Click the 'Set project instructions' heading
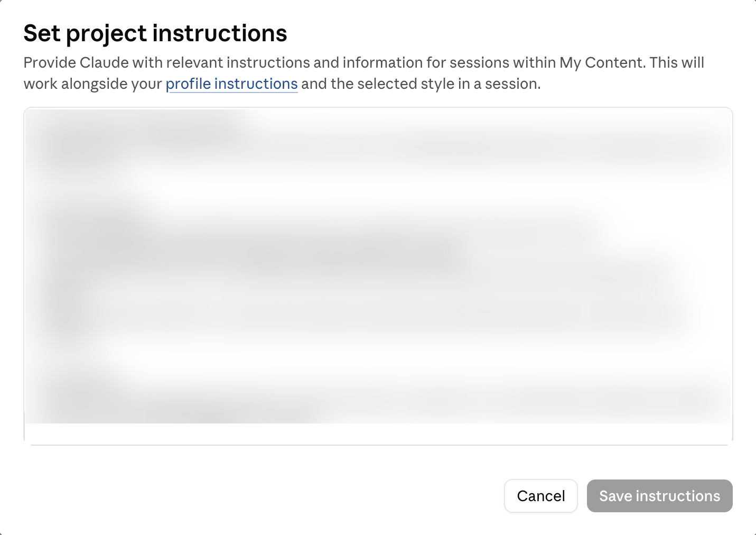The image size is (756, 535). coord(155,33)
